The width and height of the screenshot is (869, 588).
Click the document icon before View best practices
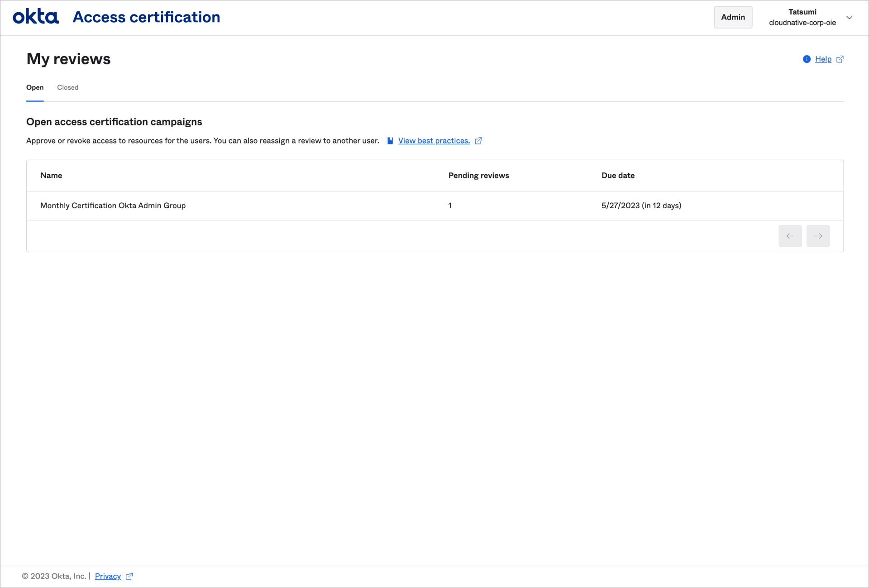click(390, 140)
